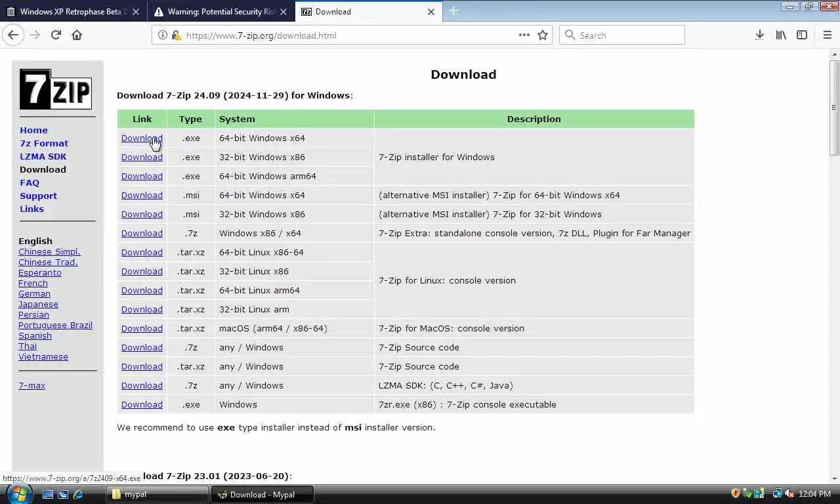This screenshot has width=840, height=504.
Task: Select the Download browser tab
Action: 369,11
